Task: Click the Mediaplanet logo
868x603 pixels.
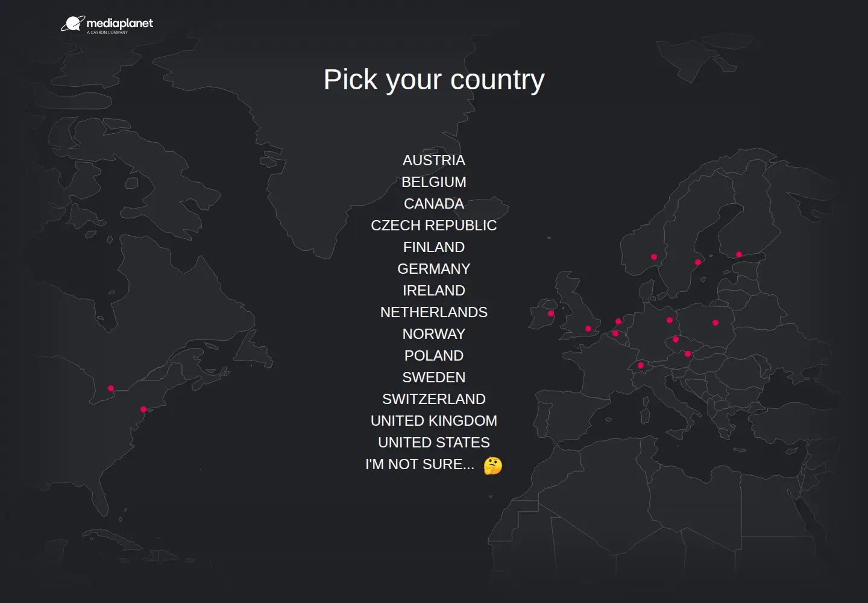Action: (107, 24)
